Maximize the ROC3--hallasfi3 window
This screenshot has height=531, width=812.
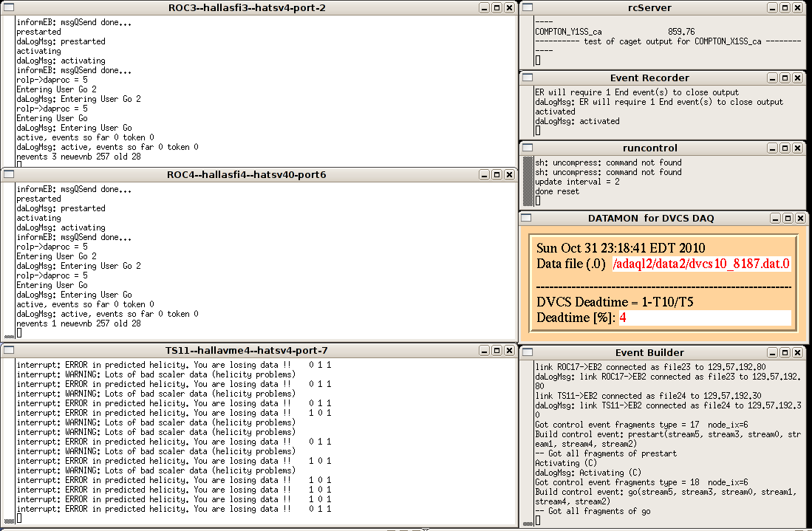[x=497, y=8]
